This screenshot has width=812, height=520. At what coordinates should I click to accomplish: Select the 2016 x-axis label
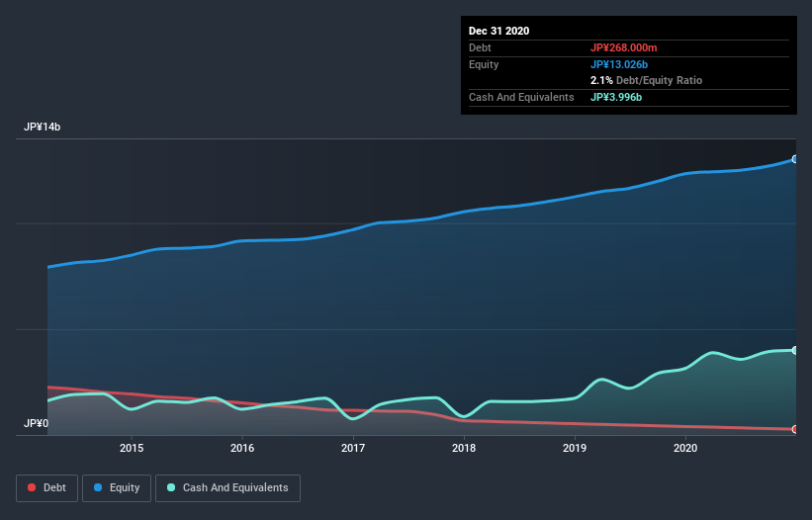[x=242, y=448]
